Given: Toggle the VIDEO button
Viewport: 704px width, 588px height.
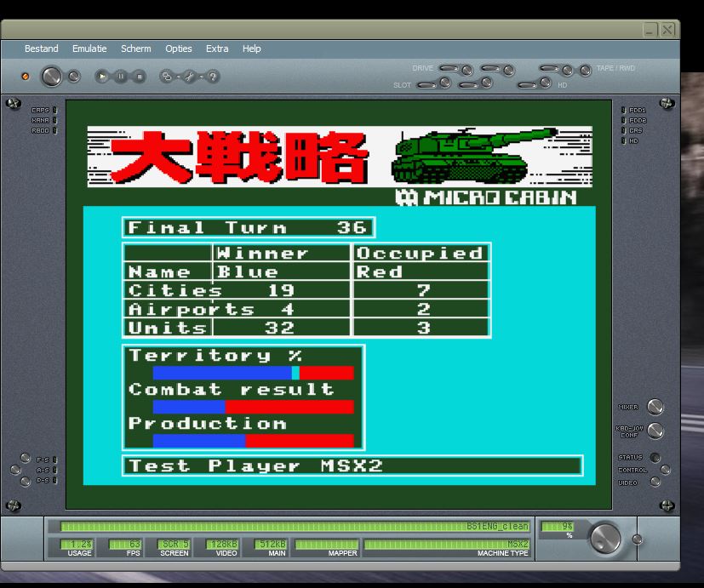Looking at the screenshot, I should click(655, 482).
